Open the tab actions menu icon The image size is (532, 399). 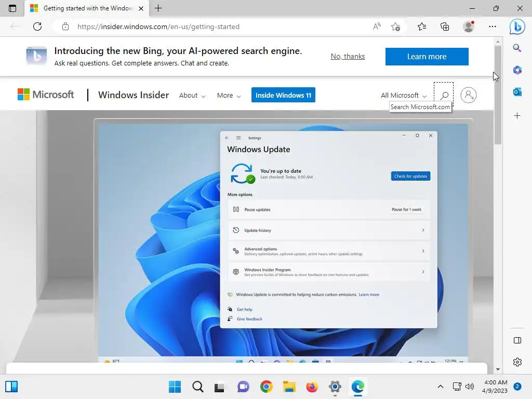(12, 8)
